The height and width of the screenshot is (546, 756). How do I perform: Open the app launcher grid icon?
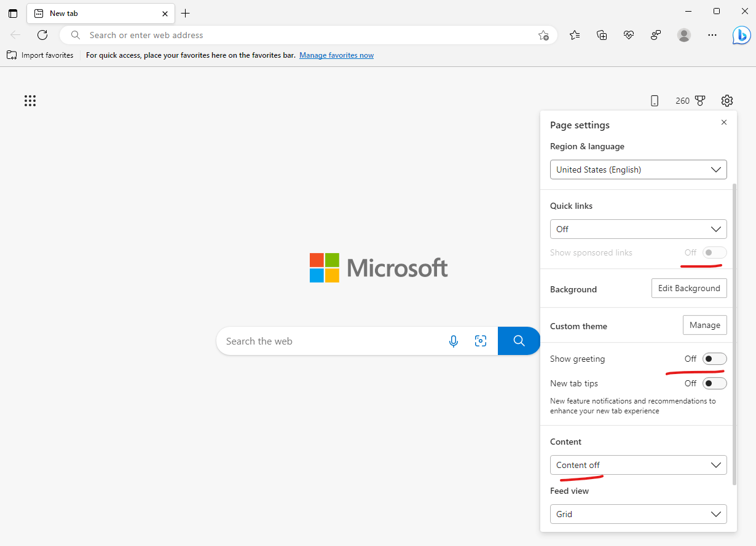tap(30, 101)
